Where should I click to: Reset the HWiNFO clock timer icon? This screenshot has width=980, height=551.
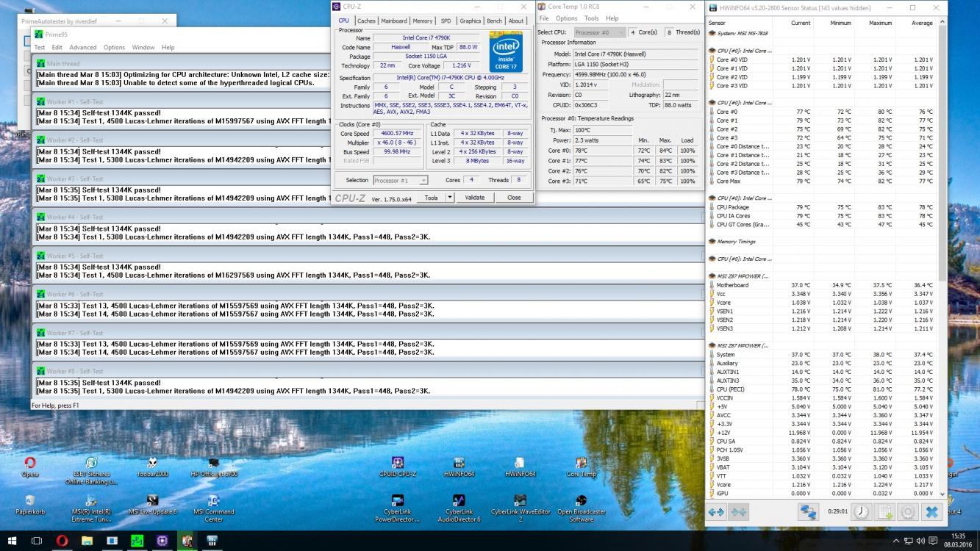(x=861, y=512)
